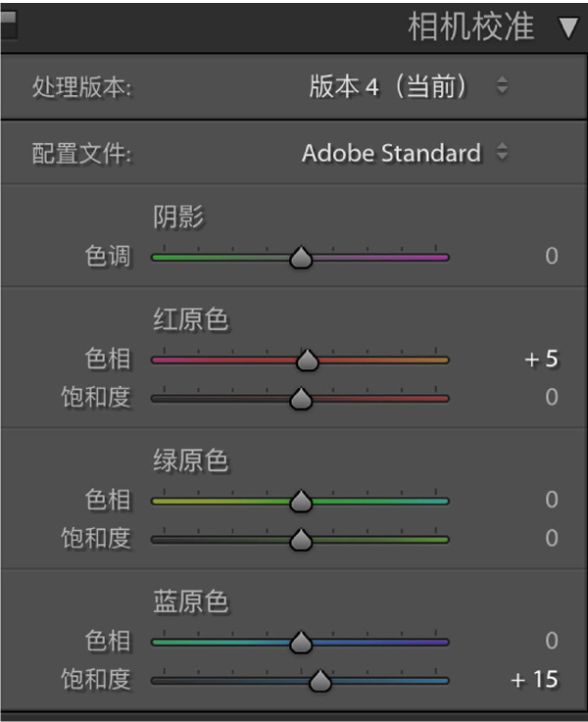Open the 配置文件 Adobe Standard dropdown

tap(405, 153)
